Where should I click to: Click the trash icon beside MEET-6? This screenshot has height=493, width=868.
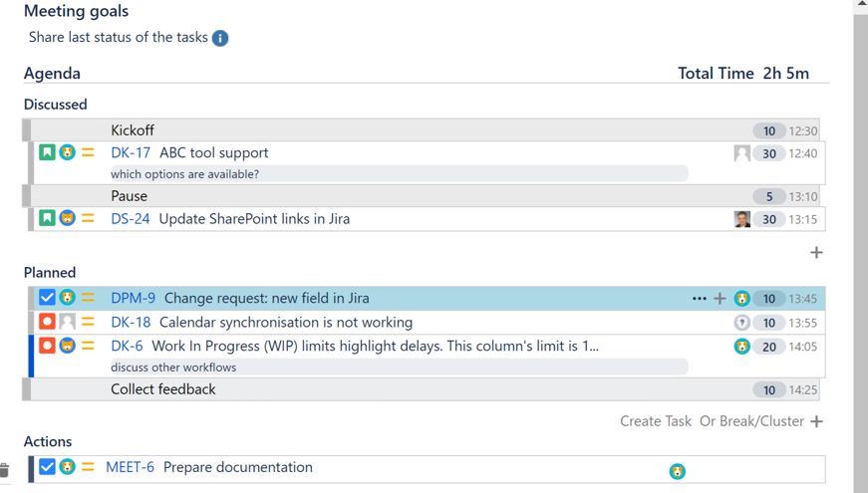pyautogui.click(x=5, y=469)
